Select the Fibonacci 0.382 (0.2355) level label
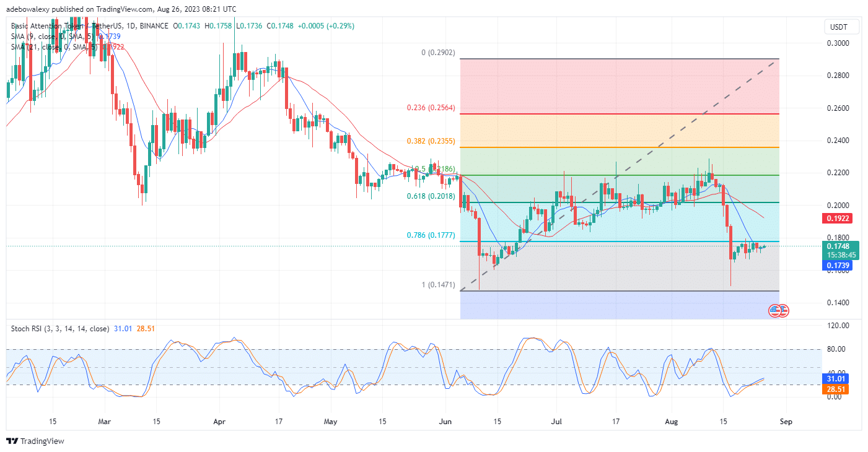The width and height of the screenshot is (868, 452). point(432,141)
